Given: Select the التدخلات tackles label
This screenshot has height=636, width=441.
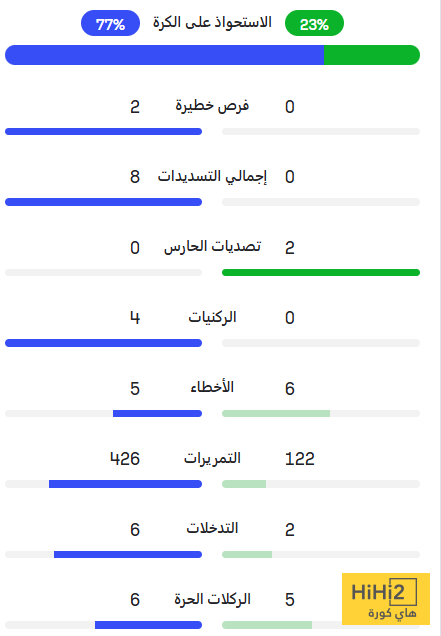Looking at the screenshot, I should [x=212, y=528].
